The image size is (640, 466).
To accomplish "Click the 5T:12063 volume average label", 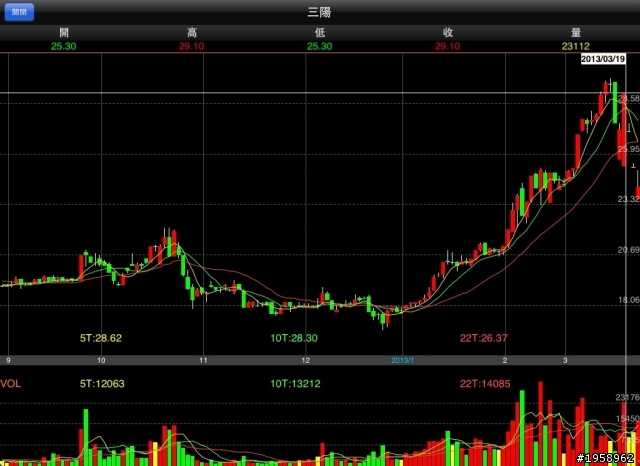I will click(x=102, y=384).
